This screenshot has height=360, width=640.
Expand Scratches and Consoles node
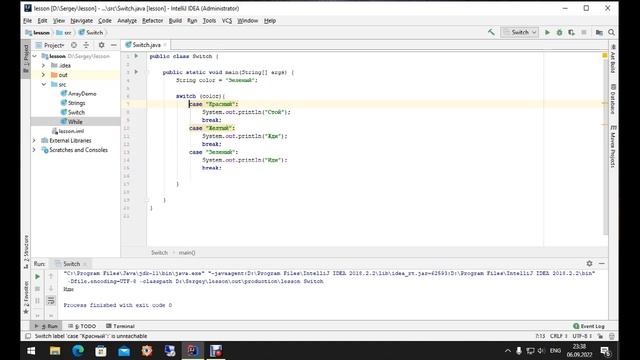34,150
